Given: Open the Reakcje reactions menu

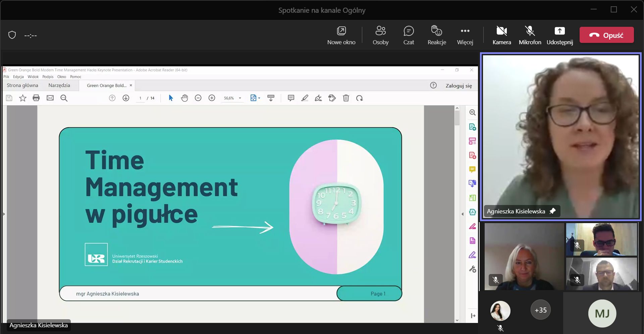Looking at the screenshot, I should click(x=436, y=35).
